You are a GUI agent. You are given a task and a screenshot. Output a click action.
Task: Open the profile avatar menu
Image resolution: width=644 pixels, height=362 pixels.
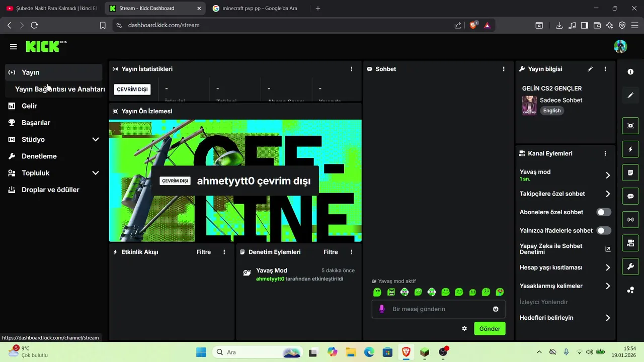point(620,47)
